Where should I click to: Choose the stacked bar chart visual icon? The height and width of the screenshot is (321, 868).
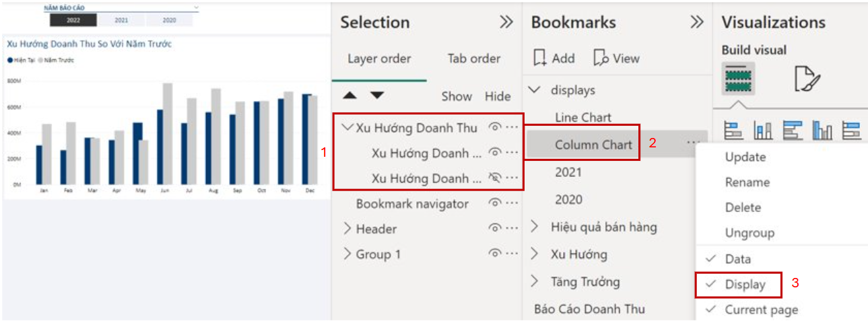tap(733, 130)
